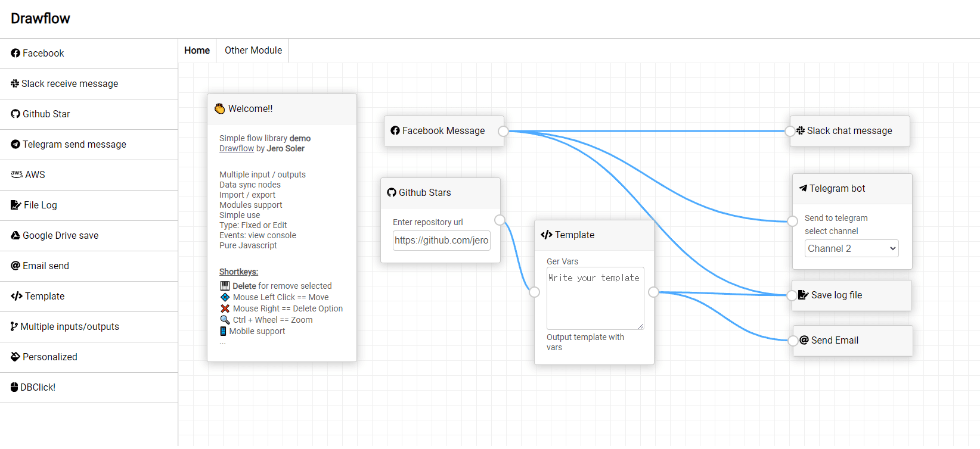Click the Telegram bot input connector
Image resolution: width=980 pixels, height=449 pixels.
(793, 221)
